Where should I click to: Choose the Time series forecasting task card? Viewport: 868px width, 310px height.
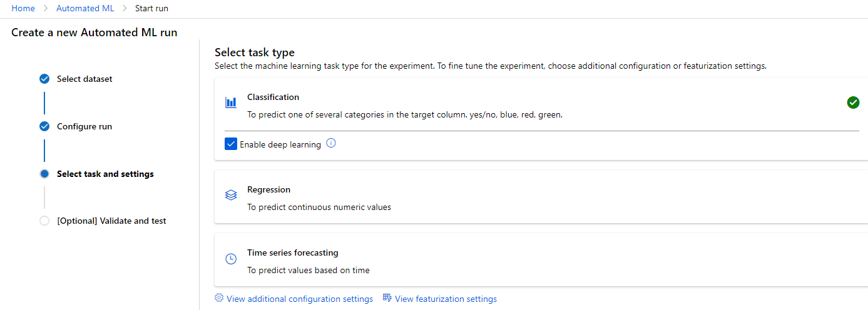[541, 260]
